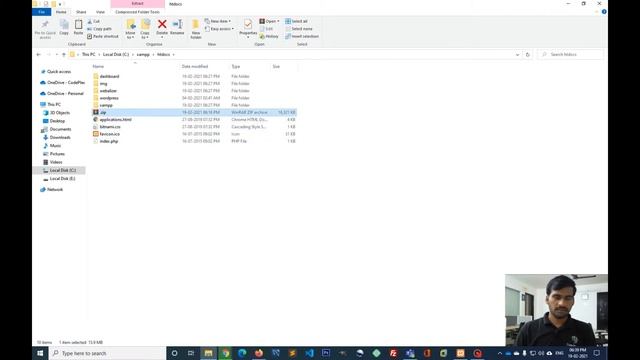The width and height of the screenshot is (640, 360).
Task: Open Local Disk (E:) in navigation pane
Action: pyautogui.click(x=62, y=179)
